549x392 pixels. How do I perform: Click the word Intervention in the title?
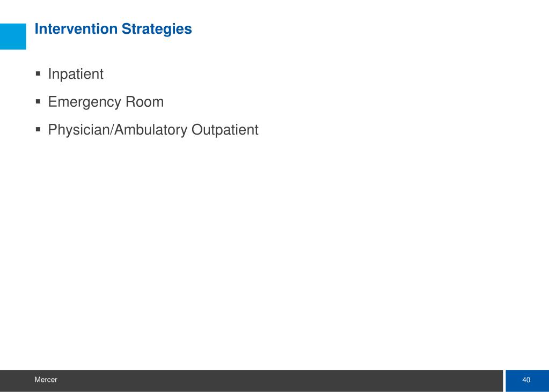coord(76,29)
